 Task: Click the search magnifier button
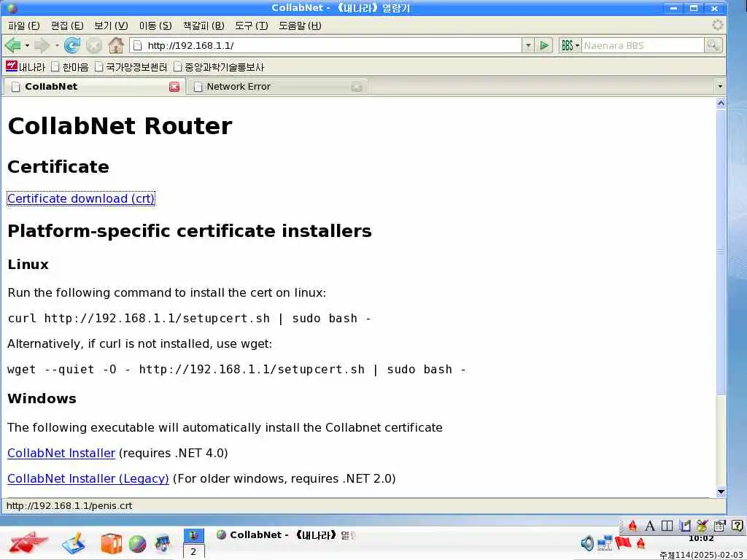point(713,46)
